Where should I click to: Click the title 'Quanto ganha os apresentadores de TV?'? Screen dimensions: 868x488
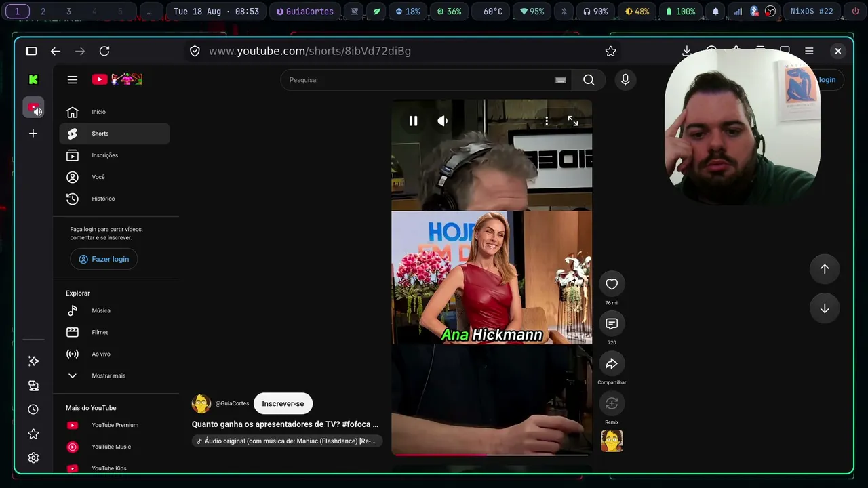pos(285,424)
